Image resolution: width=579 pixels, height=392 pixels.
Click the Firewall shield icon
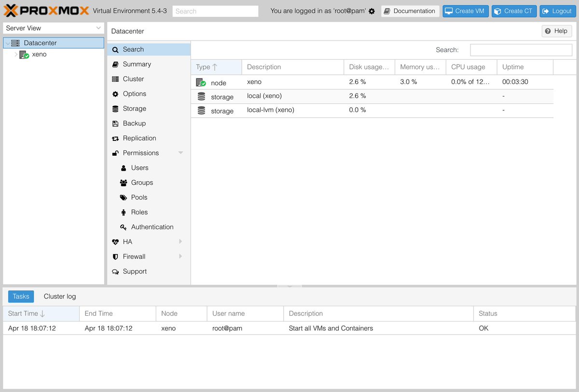(x=115, y=257)
